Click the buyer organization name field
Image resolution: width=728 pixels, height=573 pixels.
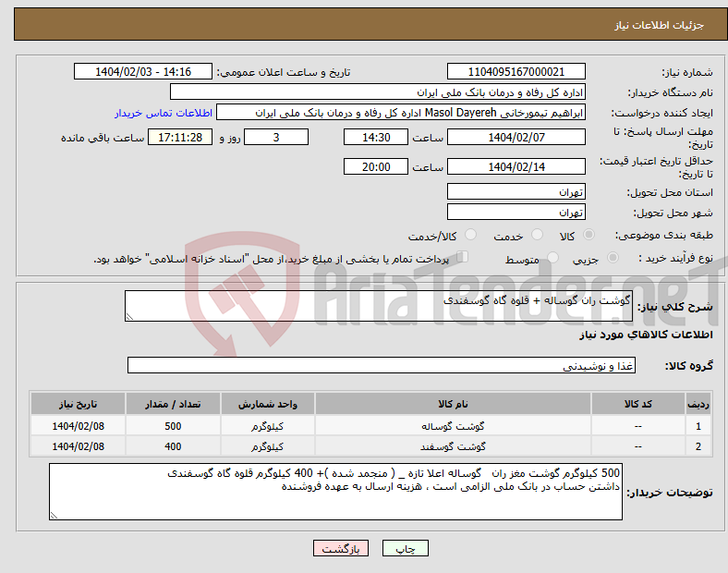pyautogui.click(x=378, y=91)
